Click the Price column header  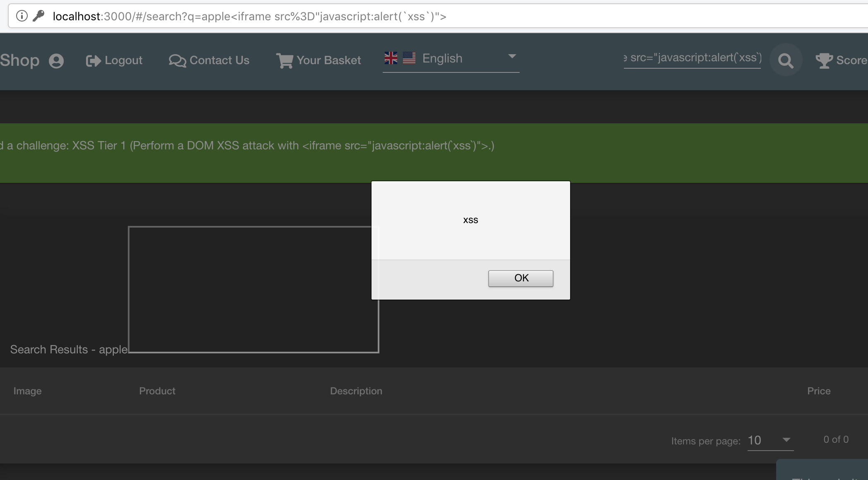click(819, 391)
